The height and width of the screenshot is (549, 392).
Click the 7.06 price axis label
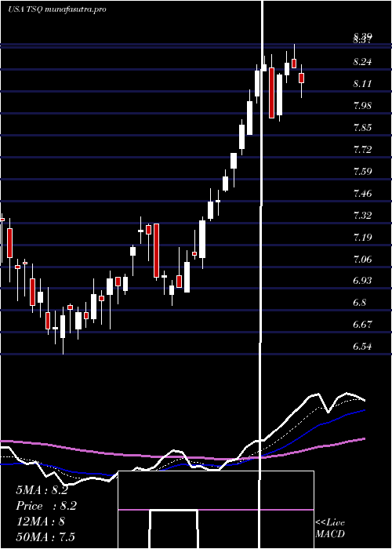(x=362, y=260)
